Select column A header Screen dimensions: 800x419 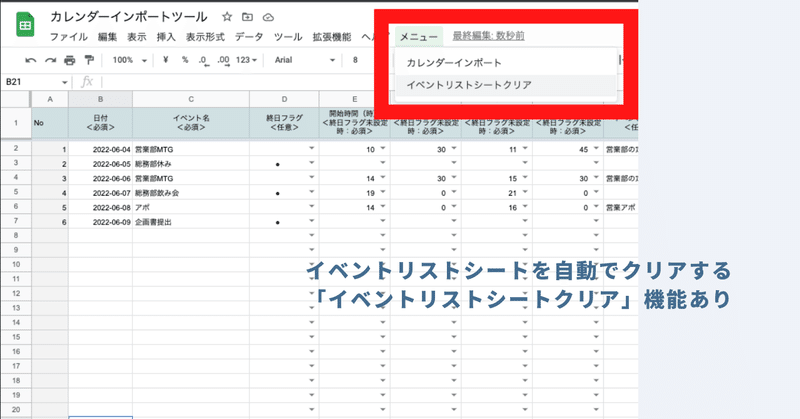(x=50, y=99)
